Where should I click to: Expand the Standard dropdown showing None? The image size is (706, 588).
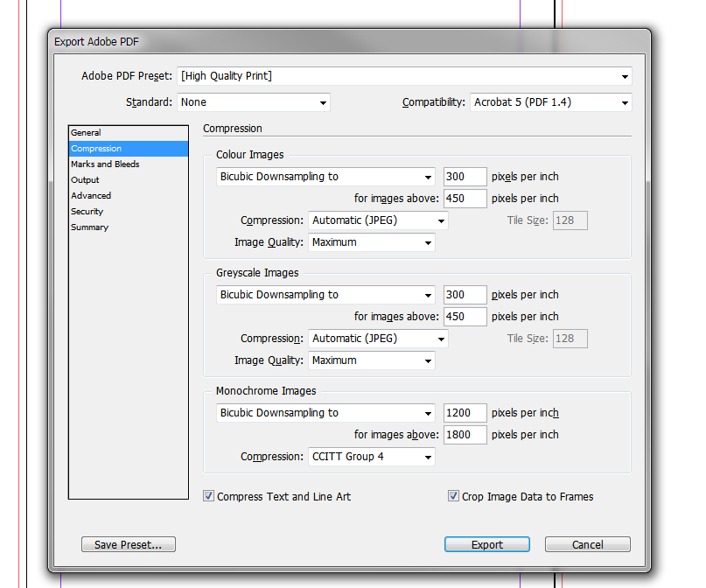pyautogui.click(x=254, y=102)
